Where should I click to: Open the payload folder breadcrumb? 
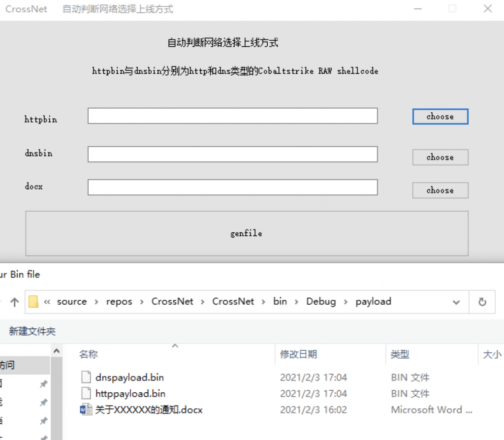pos(373,302)
